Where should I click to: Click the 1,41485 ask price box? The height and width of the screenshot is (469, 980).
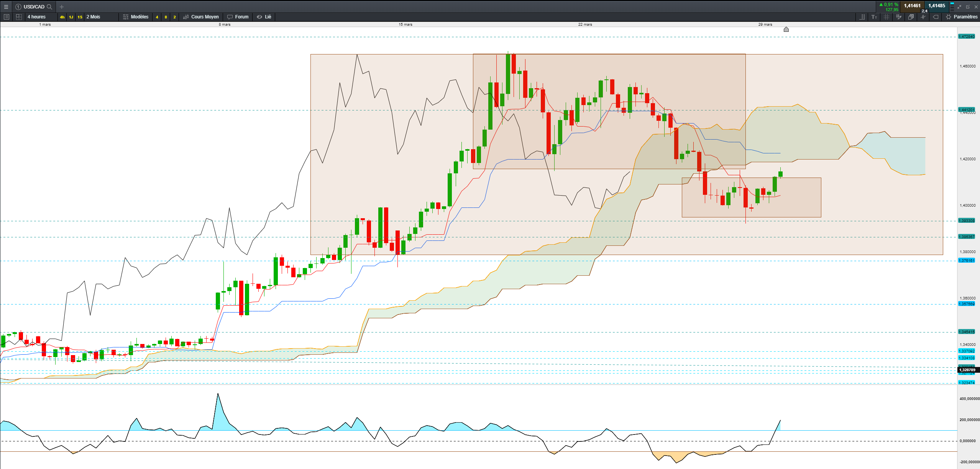[936, 6]
